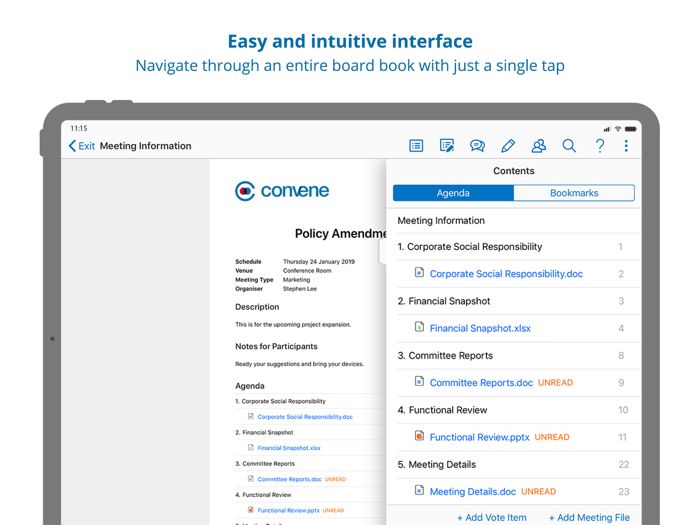
Task: Open Corporate Social Responsibility.doc in Contents panel
Action: [506, 274]
